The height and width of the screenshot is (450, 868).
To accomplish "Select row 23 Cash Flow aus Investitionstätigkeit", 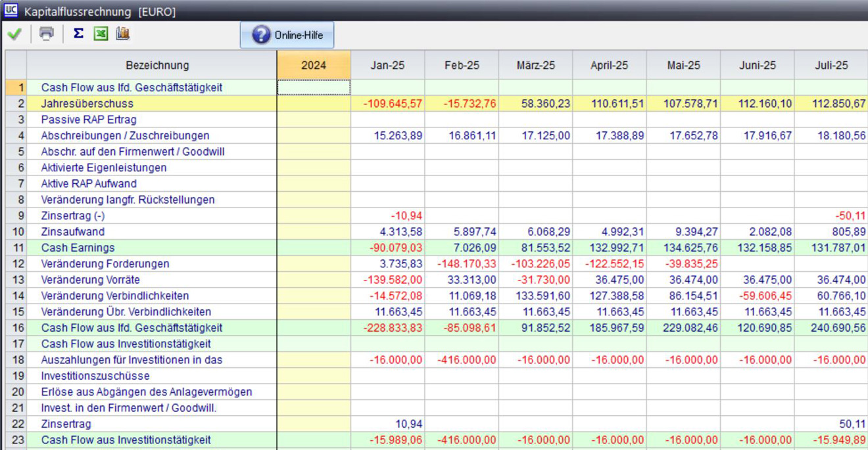I will (126, 440).
